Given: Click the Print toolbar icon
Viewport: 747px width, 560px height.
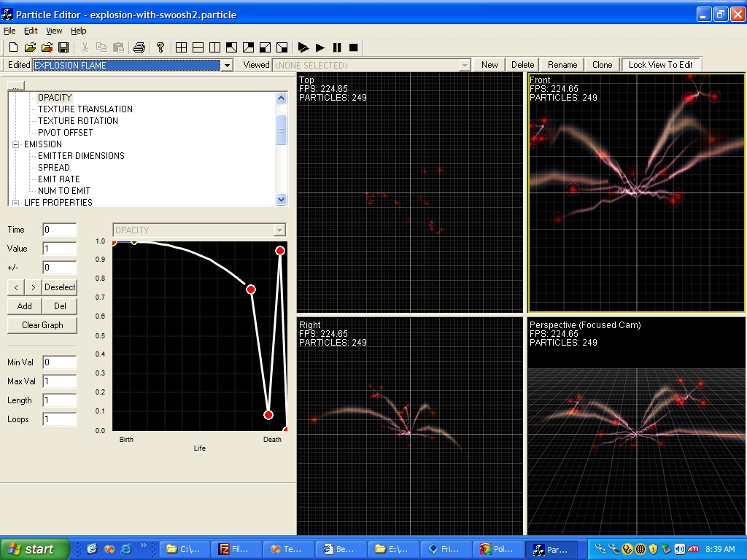Looking at the screenshot, I should [x=139, y=47].
